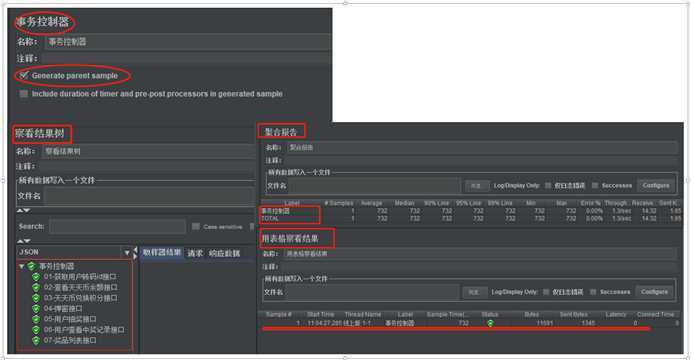Check Successes option in the 聚合报告 panel

tap(594, 186)
